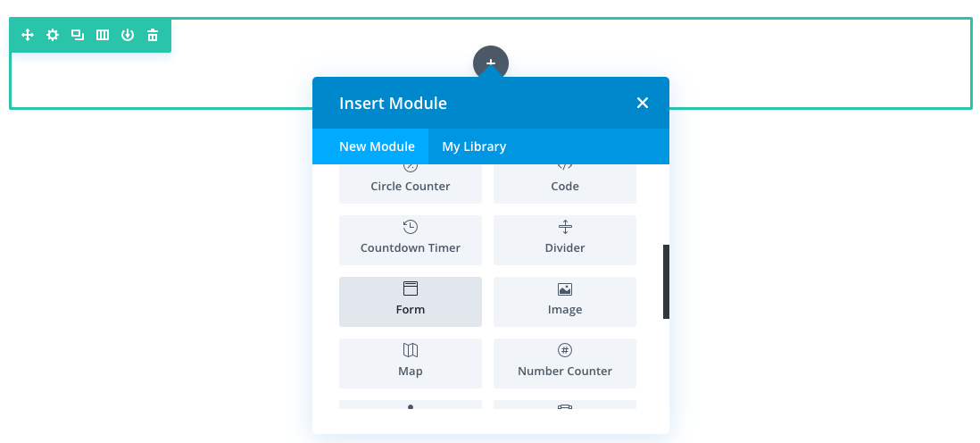This screenshot has height=443, width=980.
Task: Delete the row with trash icon
Action: 153,35
